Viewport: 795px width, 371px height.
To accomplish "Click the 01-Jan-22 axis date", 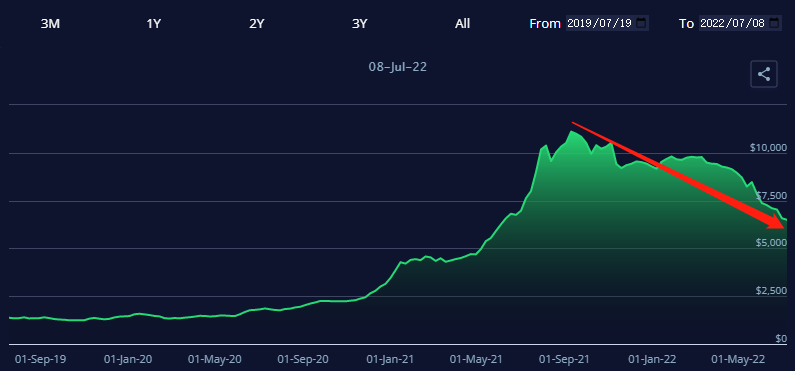I will coord(652,359).
